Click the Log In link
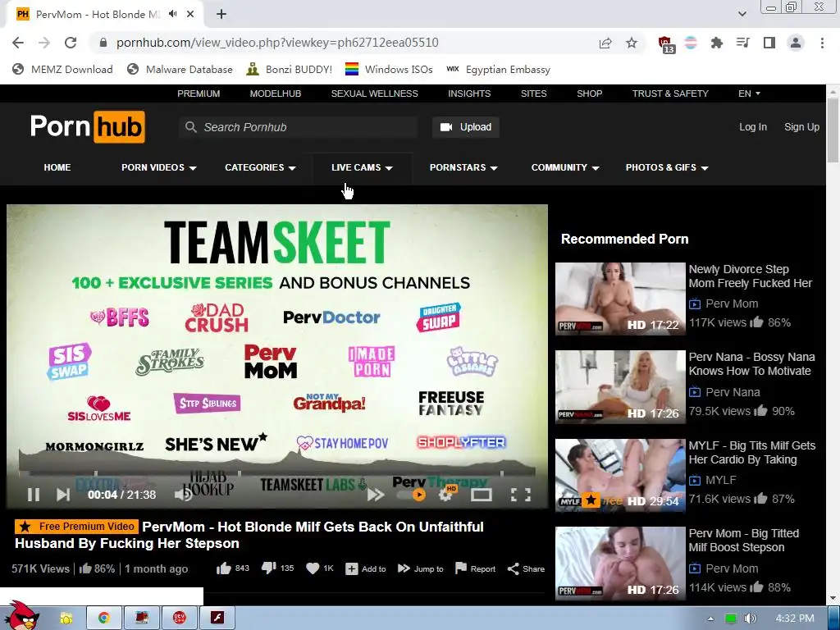Screen dimensions: 840x630 pos(753,127)
